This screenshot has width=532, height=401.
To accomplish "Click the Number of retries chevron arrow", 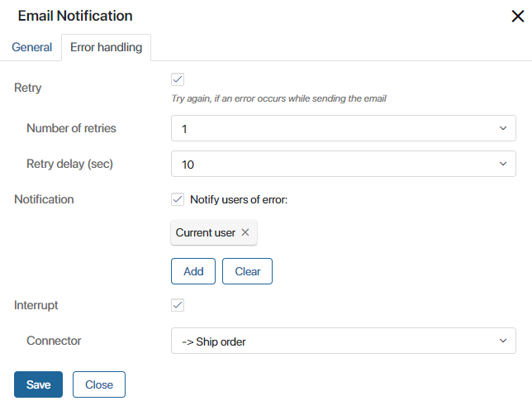I will pos(503,128).
